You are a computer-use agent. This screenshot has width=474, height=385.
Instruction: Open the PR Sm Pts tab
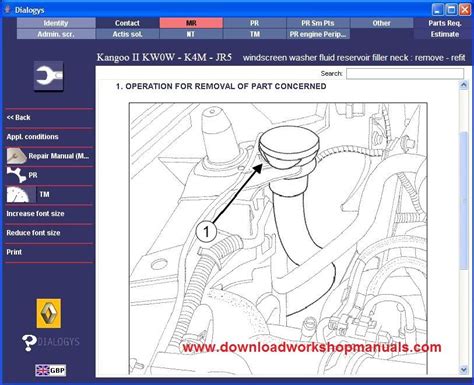[x=318, y=23]
